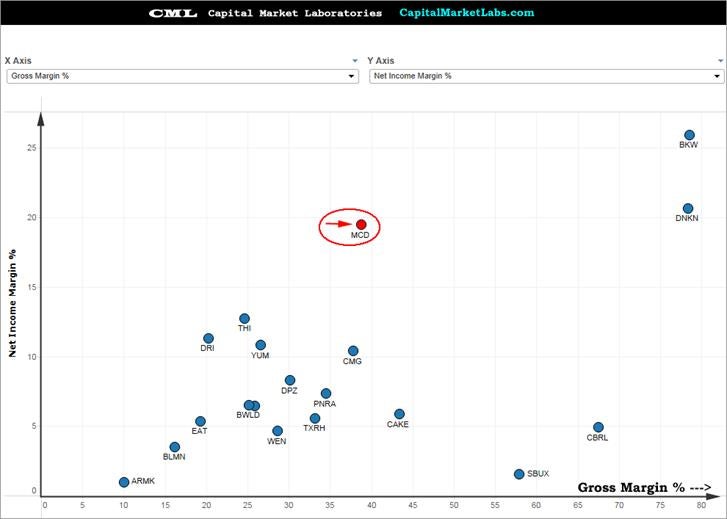This screenshot has height=519, width=727.
Task: Click the CBRL data point
Action: coord(598,427)
